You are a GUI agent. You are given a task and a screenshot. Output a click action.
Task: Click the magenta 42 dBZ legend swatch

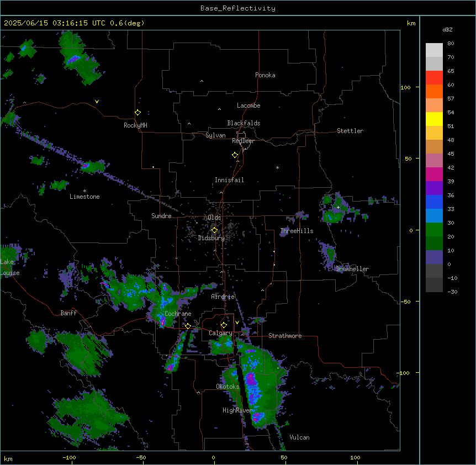coord(434,174)
